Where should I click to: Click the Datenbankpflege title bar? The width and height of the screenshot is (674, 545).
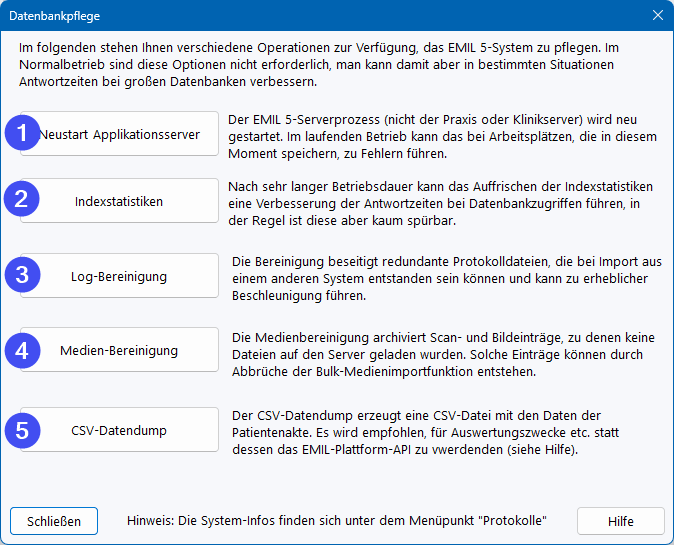pyautogui.click(x=300, y=16)
